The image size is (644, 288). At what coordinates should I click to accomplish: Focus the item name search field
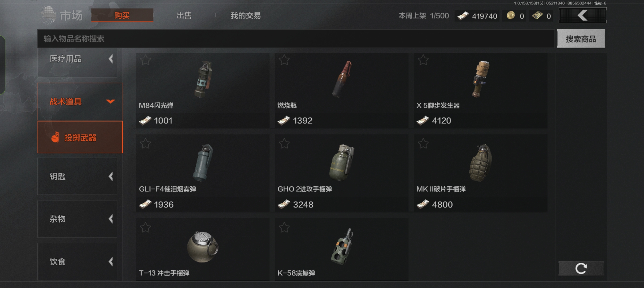tap(296, 39)
